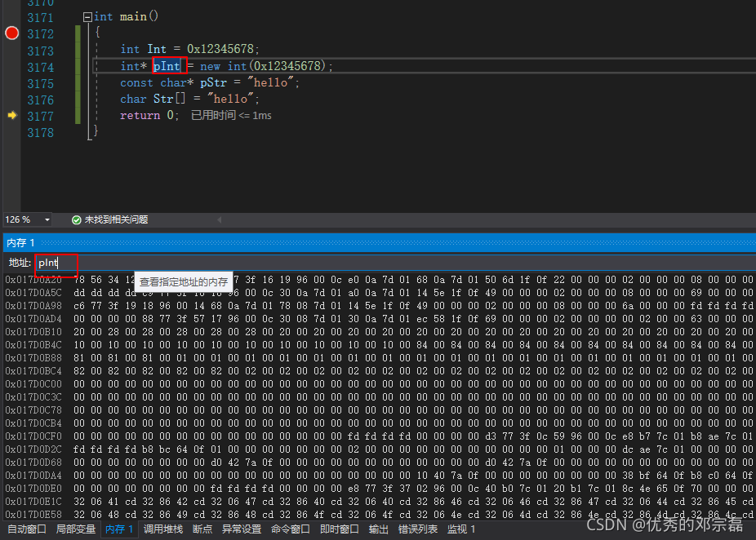Screen dimensions: 756x540
Task: Click line number 3178 in the gutter
Action: (x=41, y=133)
